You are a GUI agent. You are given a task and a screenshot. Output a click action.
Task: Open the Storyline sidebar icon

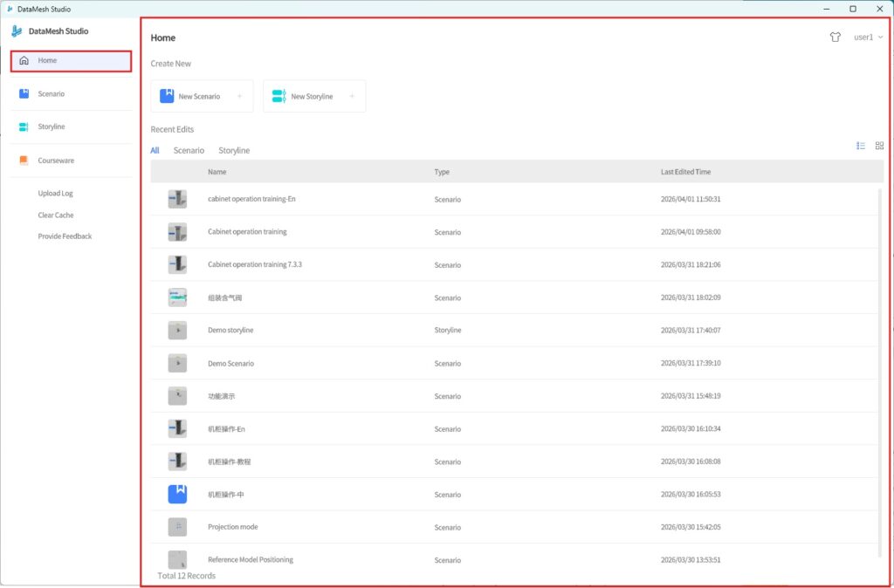(x=24, y=126)
